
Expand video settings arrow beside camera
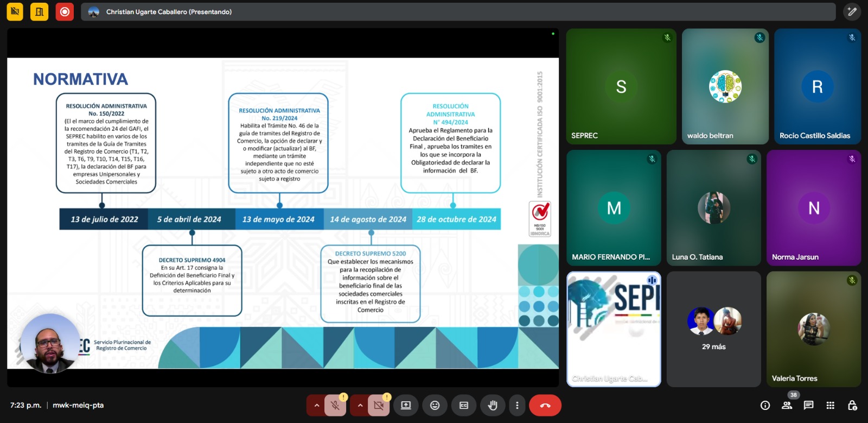pyautogui.click(x=360, y=406)
